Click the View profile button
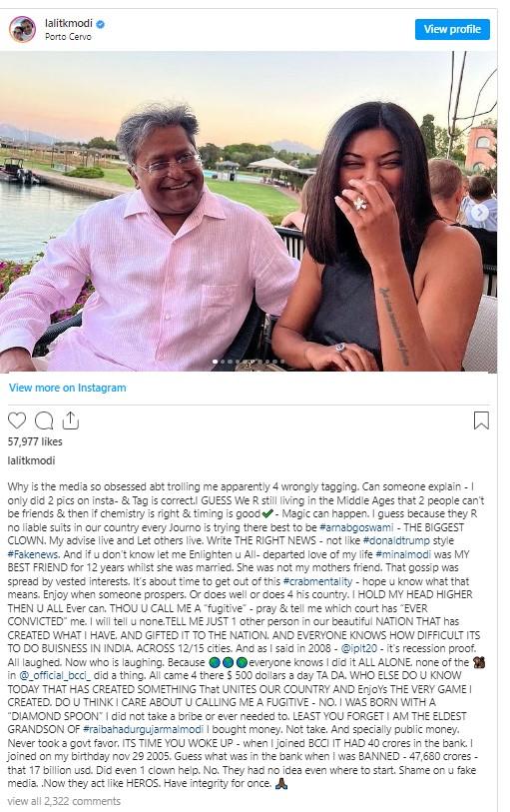The image size is (510, 812). click(x=452, y=29)
